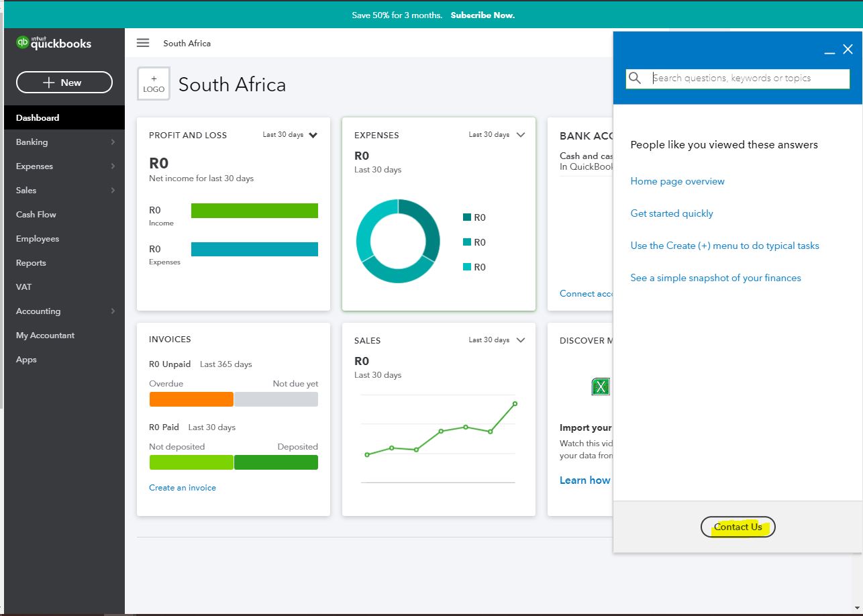Click the INVOICES card title

pyautogui.click(x=170, y=340)
